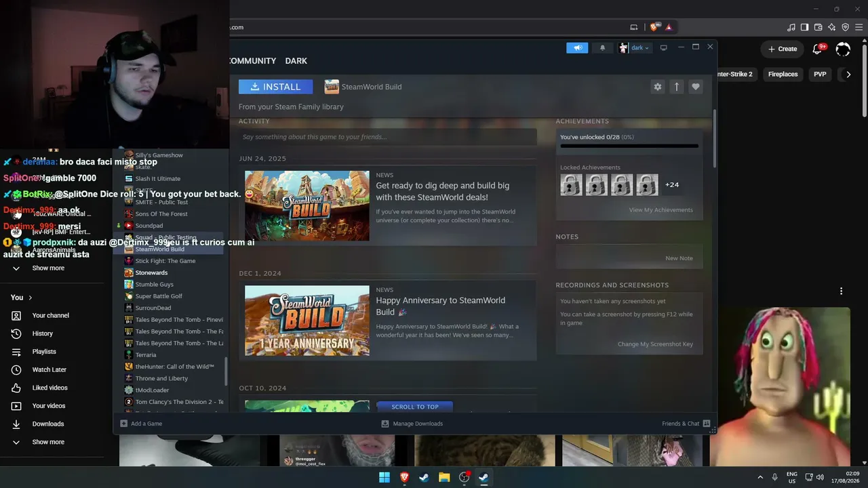Open Manage Downloads in Steam
This screenshot has height=488, width=868.
pyautogui.click(x=412, y=424)
